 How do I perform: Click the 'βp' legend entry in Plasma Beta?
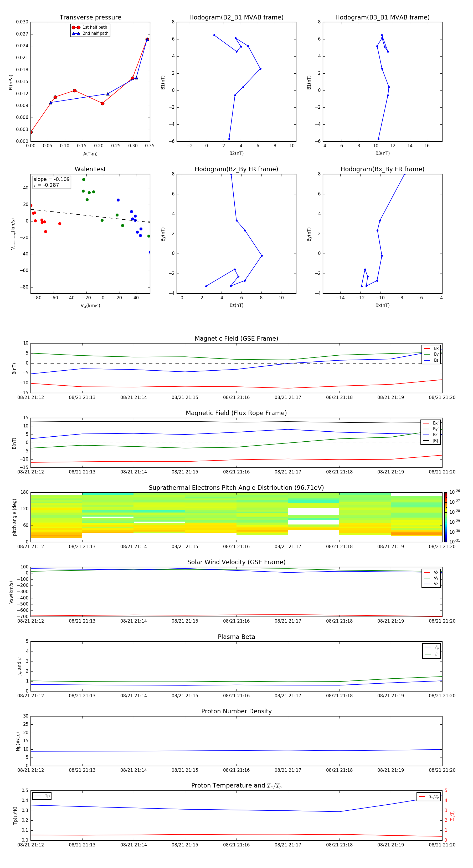pyautogui.click(x=431, y=647)
